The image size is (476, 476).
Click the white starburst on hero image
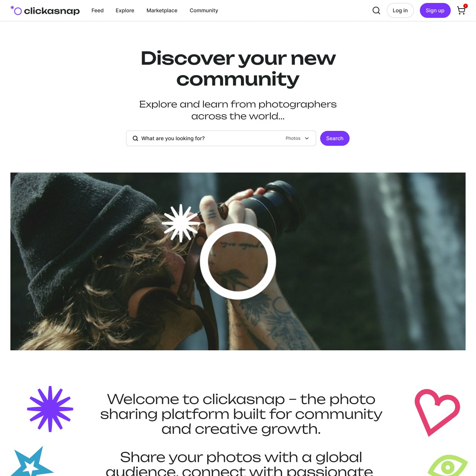click(x=181, y=223)
